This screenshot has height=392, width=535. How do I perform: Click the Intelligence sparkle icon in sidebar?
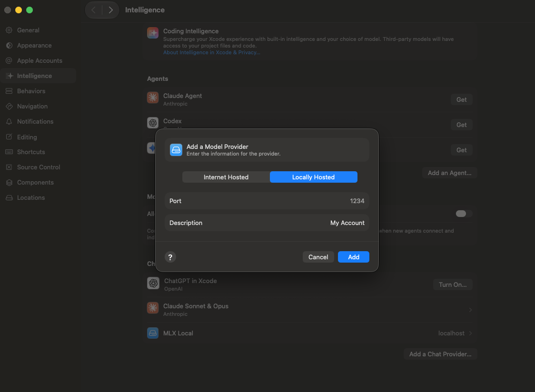tap(9, 76)
